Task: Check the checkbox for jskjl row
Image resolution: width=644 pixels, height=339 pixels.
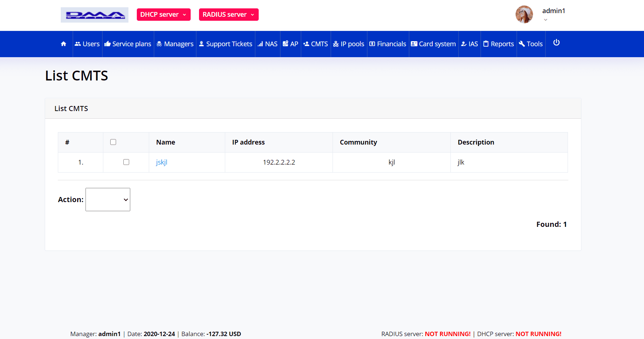Action: coord(126,162)
